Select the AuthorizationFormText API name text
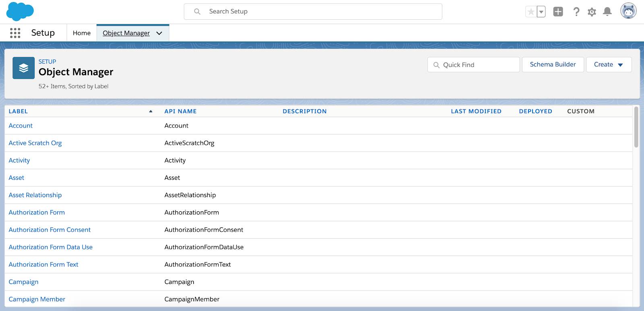Image resolution: width=644 pixels, height=311 pixels. pyautogui.click(x=198, y=264)
